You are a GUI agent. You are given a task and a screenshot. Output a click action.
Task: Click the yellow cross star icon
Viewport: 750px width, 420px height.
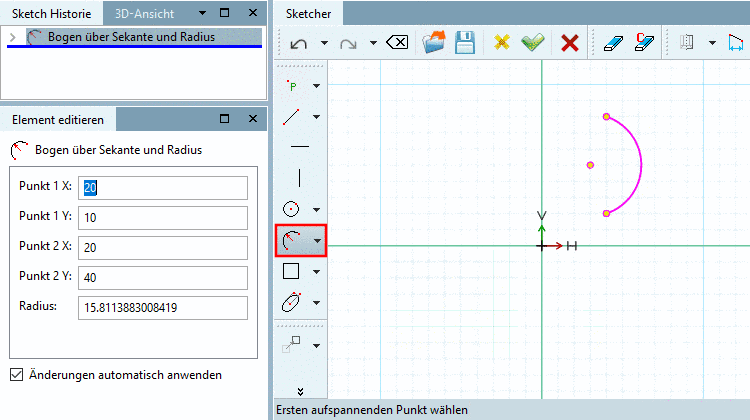tap(502, 43)
